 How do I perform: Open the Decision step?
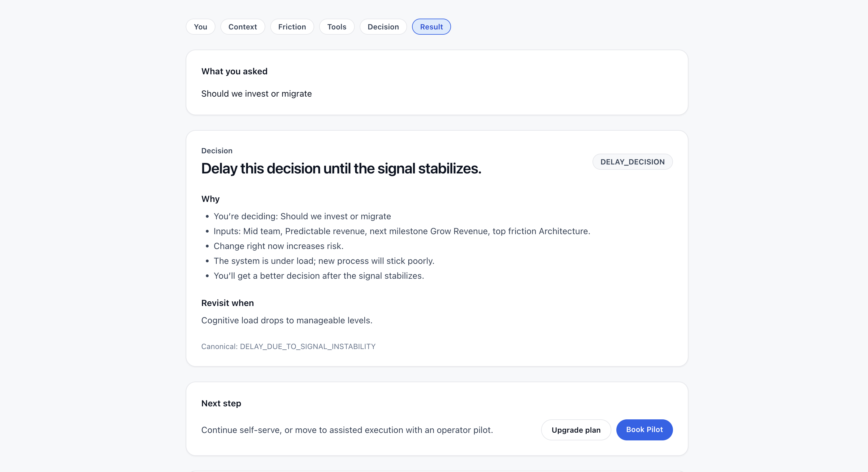pos(383,27)
